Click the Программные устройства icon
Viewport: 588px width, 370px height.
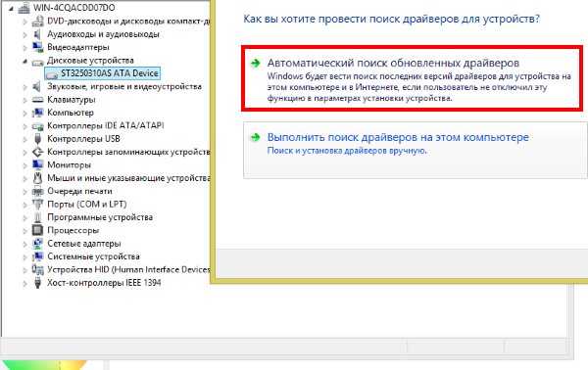pyautogui.click(x=37, y=217)
